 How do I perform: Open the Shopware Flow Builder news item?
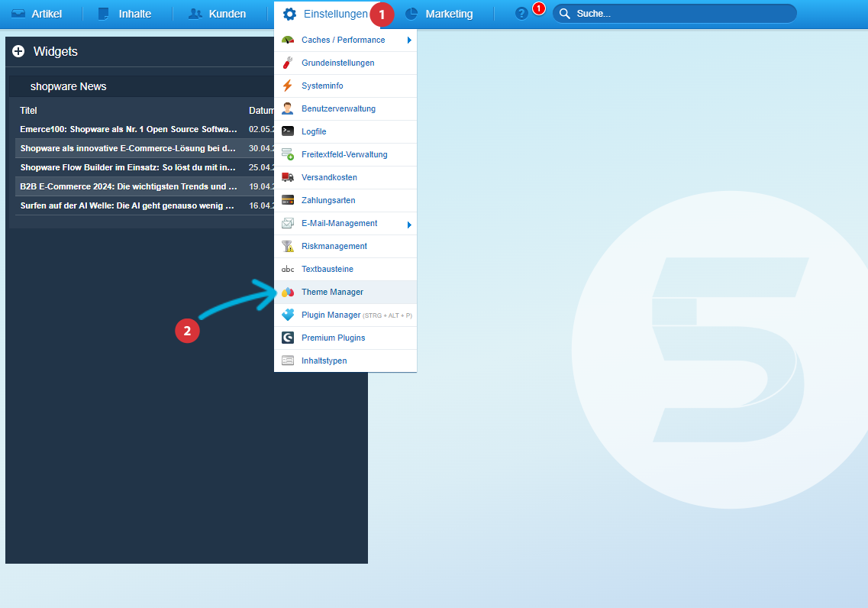[x=128, y=167]
